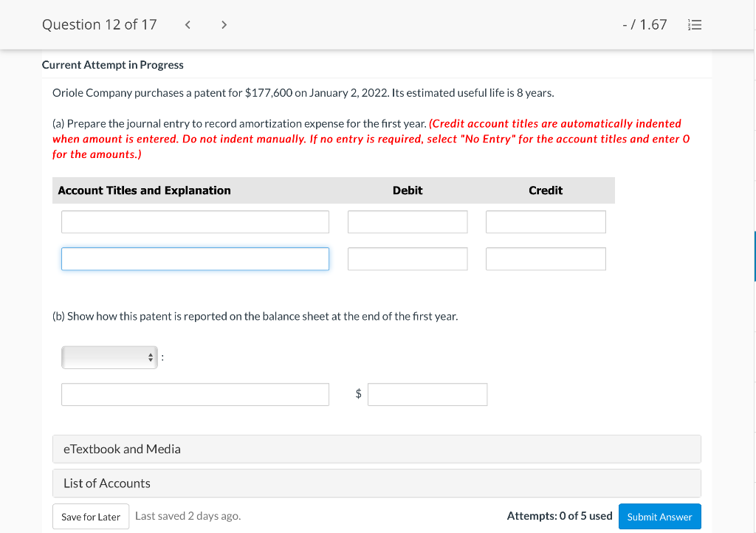Open the balance sheet category dropdown
The image size is (756, 533).
coord(109,357)
